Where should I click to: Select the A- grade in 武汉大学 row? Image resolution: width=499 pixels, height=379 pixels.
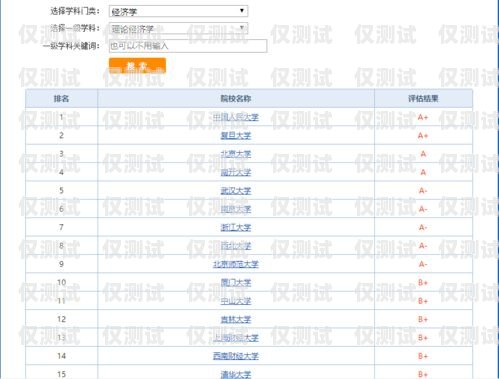tap(423, 191)
